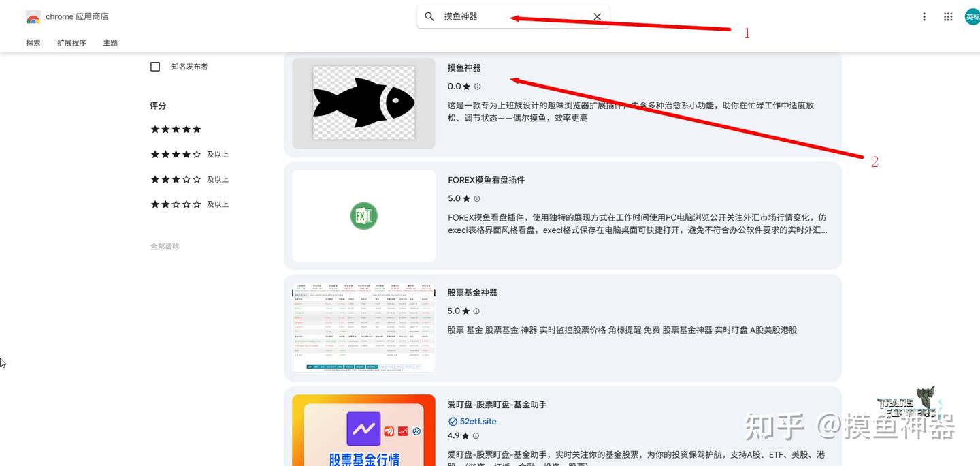
Task: Click info icon beside 4.9 rating
Action: coord(476,436)
